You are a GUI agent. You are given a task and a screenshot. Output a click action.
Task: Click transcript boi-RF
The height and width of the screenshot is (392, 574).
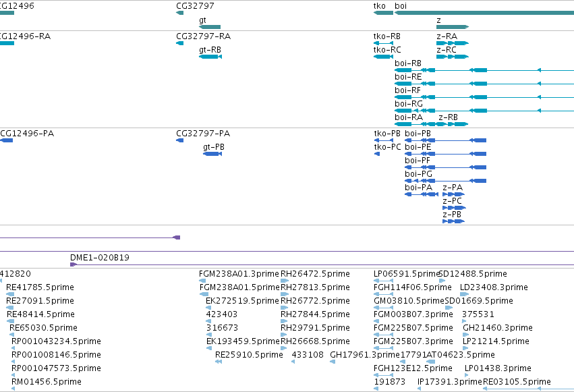(484, 97)
